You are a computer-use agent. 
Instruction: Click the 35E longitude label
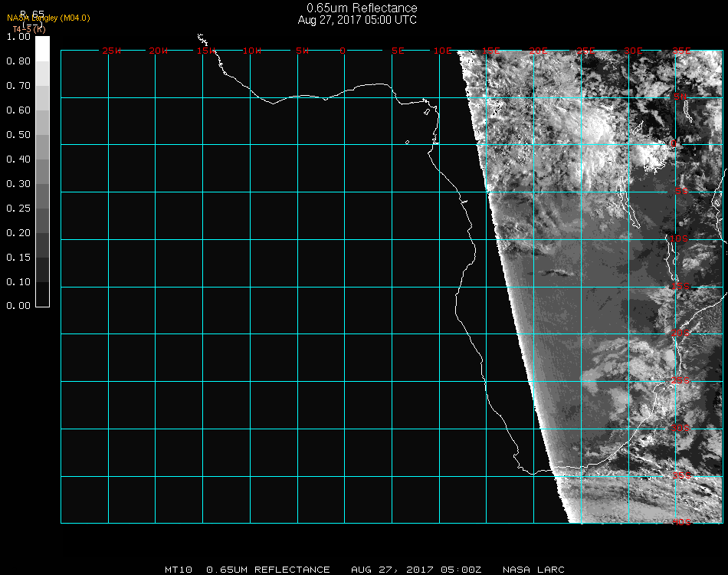pyautogui.click(x=681, y=51)
